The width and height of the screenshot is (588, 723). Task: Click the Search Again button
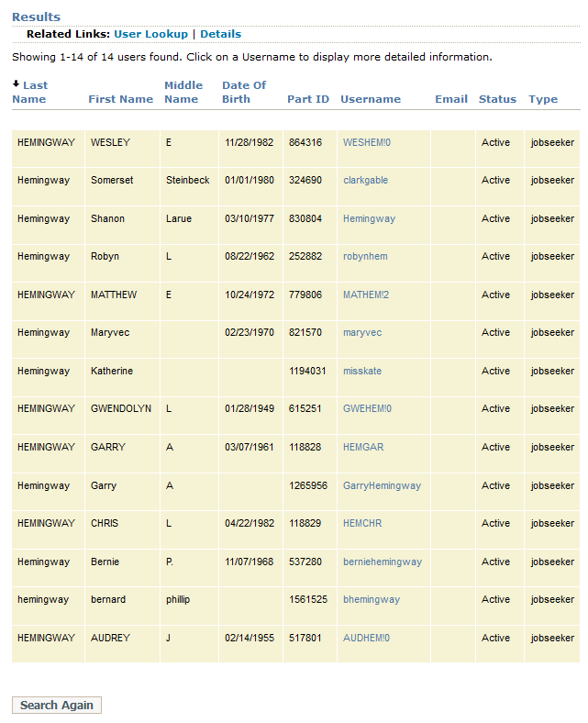point(57,705)
